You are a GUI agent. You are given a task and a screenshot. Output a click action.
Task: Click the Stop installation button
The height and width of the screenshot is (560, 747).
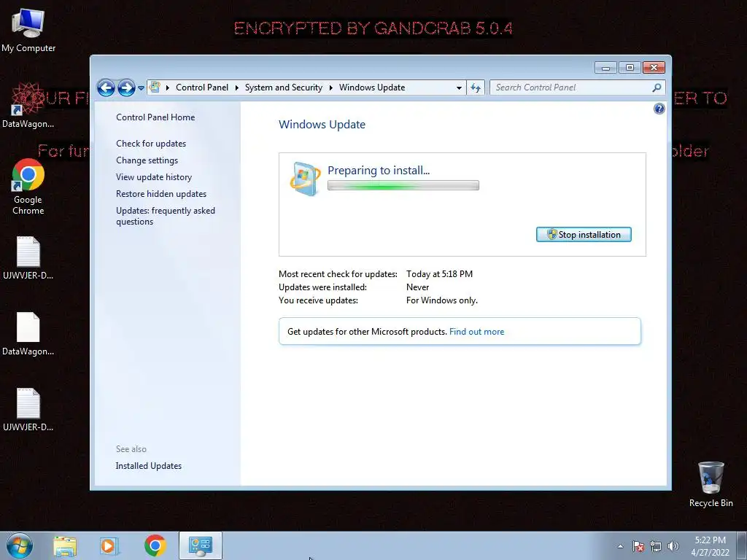[x=584, y=234]
